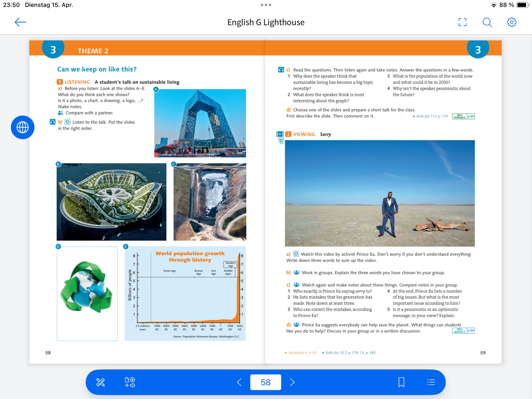Open the search magnifier

487,22
